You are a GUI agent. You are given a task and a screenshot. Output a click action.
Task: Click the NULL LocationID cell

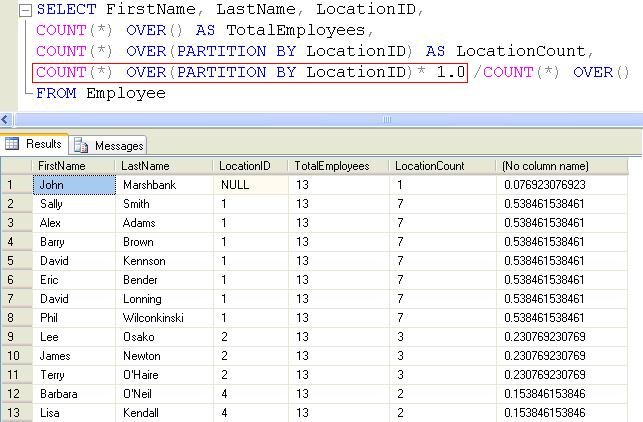click(x=251, y=185)
